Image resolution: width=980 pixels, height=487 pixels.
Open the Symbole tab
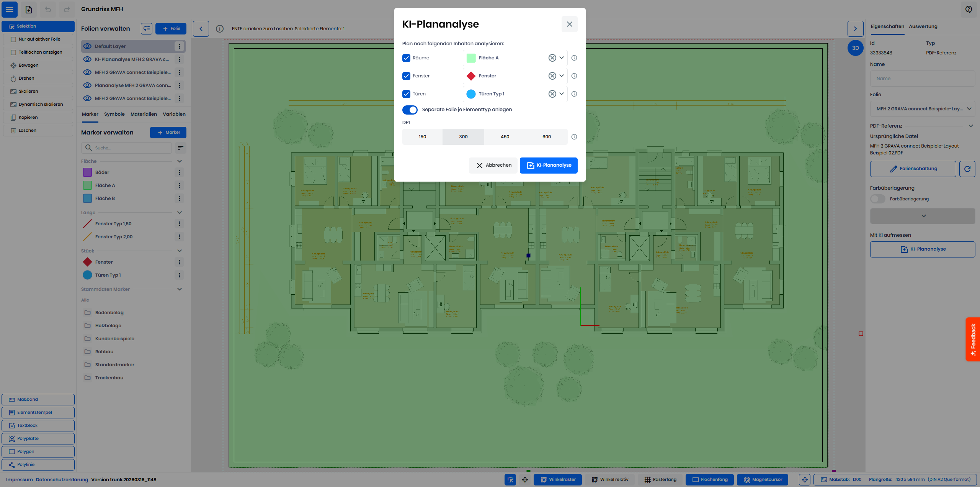[114, 114]
